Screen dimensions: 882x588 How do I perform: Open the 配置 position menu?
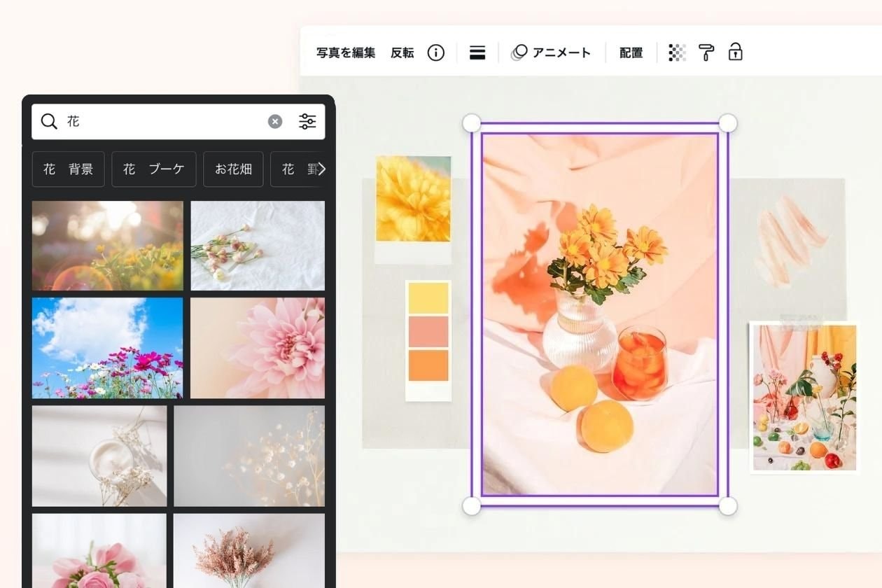(x=631, y=53)
